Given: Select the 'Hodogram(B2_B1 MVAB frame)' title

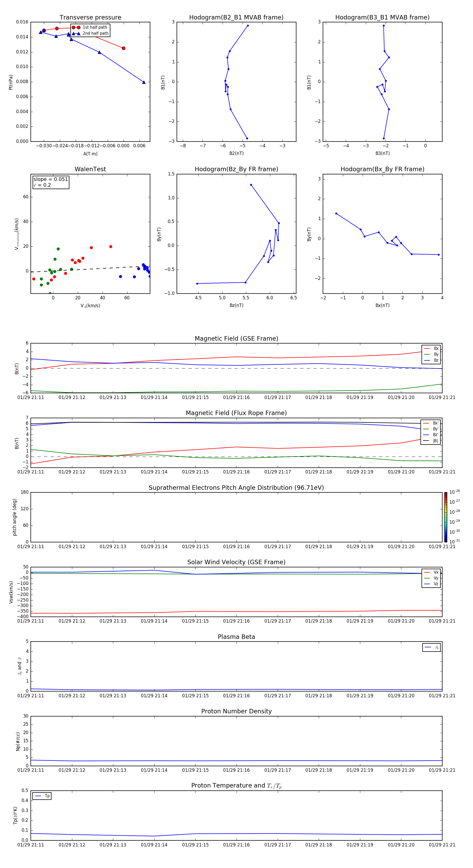Looking at the screenshot, I should pyautogui.click(x=236, y=18).
